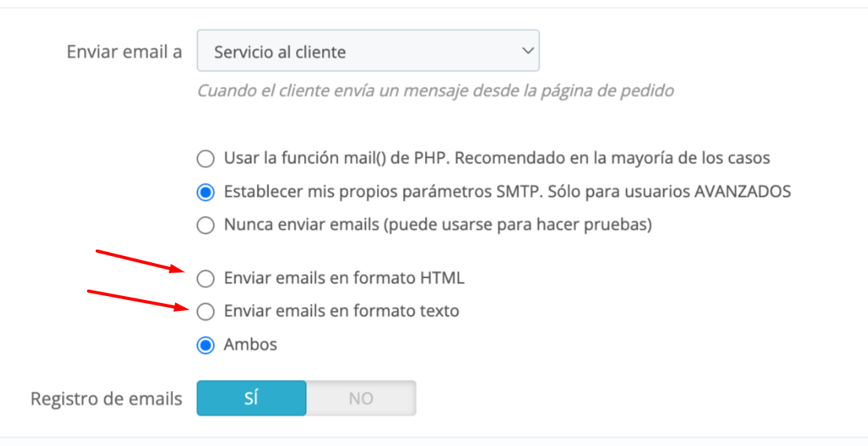Image resolution: width=868 pixels, height=446 pixels.
Task: Enable email logging with the SÍ switch
Action: point(251,398)
